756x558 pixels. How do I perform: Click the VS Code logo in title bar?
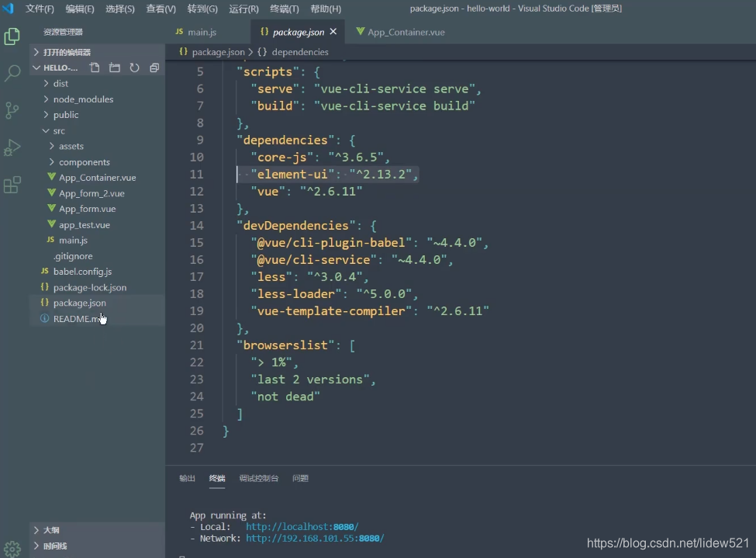point(9,9)
